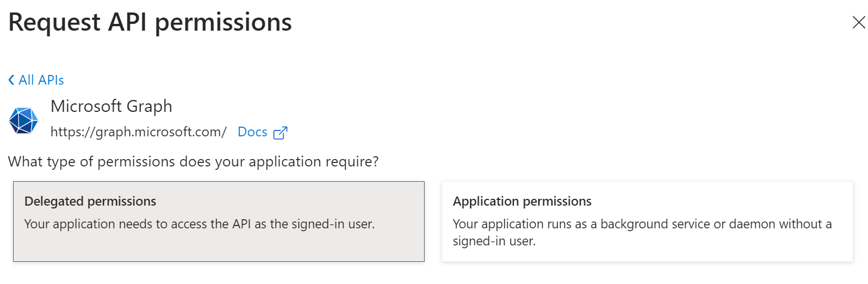The height and width of the screenshot is (284, 868).
Task: Click the Microsoft Graph logo icon
Action: click(x=23, y=120)
